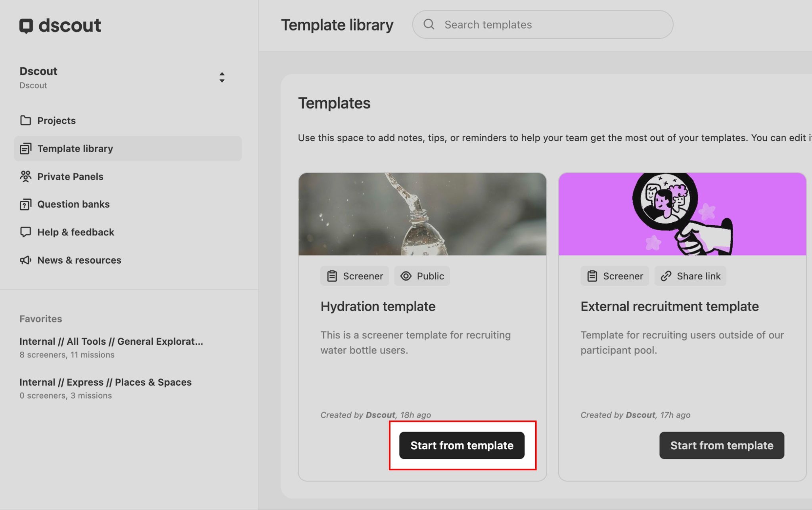Open Private Panels from sidebar
This screenshot has height=510, width=812.
70,176
